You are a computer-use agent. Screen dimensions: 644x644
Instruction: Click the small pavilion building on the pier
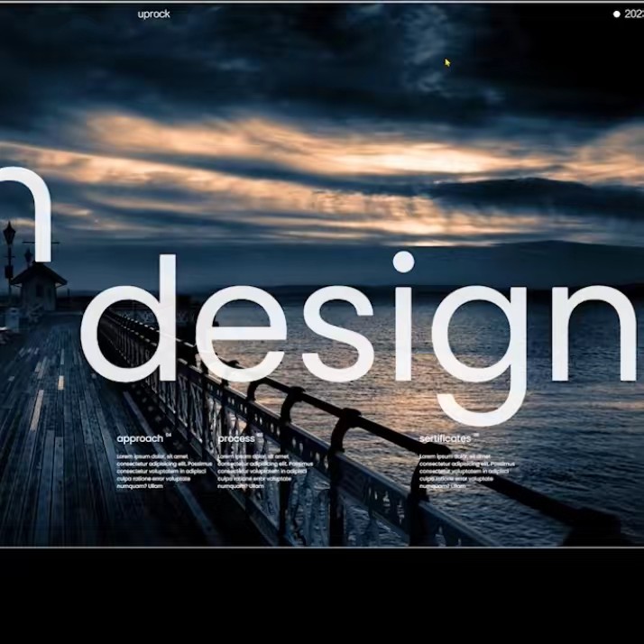coord(38,287)
